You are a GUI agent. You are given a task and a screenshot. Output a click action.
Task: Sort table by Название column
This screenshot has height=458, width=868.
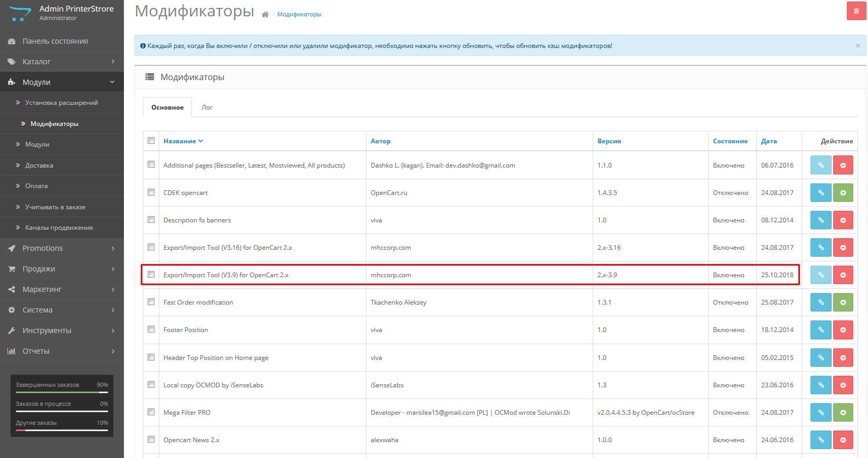click(183, 141)
